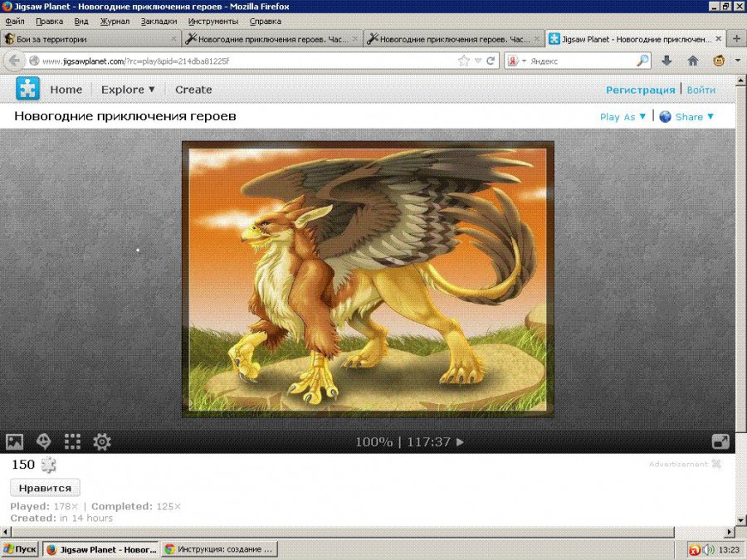Open the Закладки menu
747x560 pixels.
coord(159,21)
